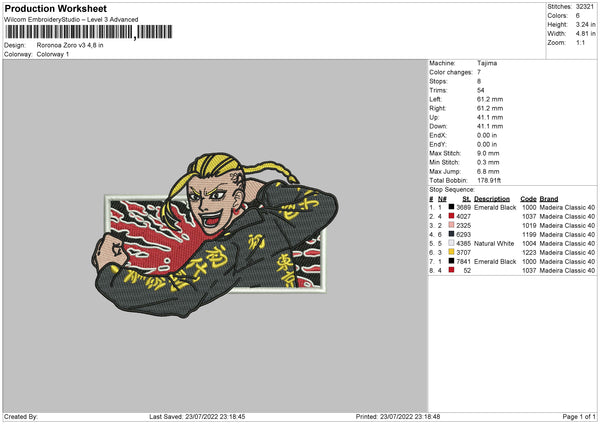Click the 'Right:' measurement label

pos(437,108)
